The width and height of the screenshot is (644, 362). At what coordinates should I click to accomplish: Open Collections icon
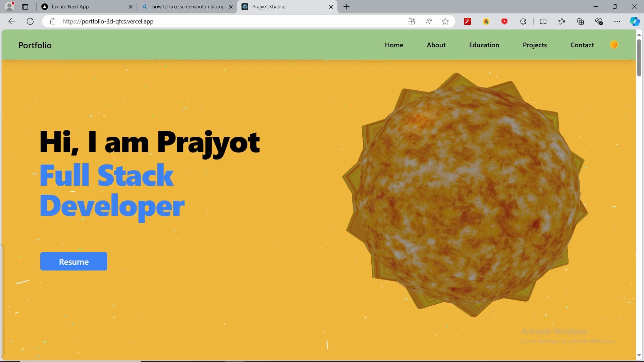click(x=580, y=21)
